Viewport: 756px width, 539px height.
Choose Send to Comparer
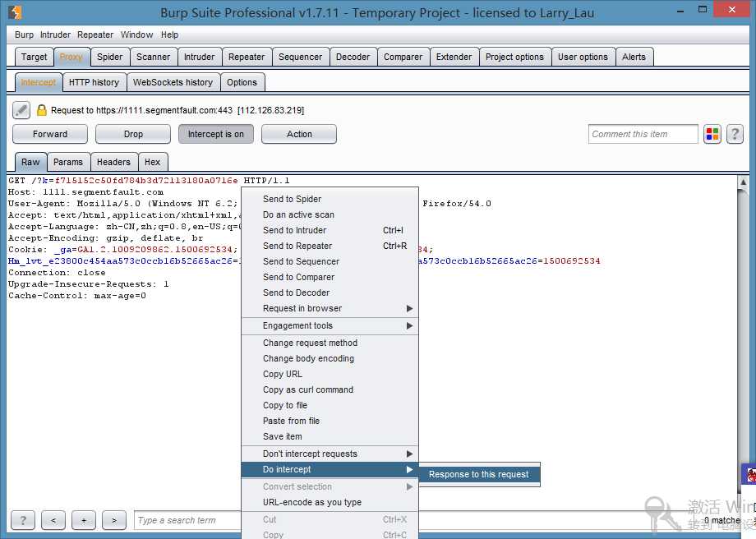point(330,277)
